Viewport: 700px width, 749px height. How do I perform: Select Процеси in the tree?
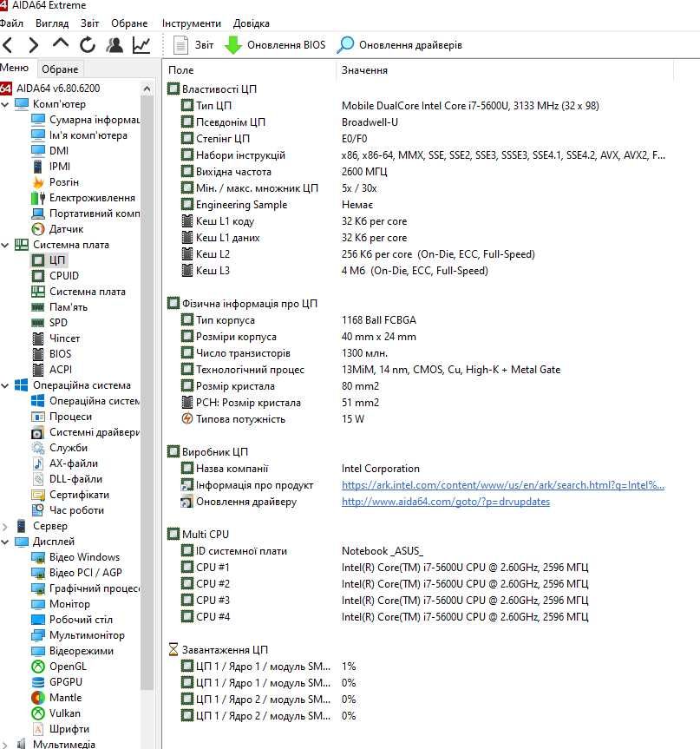click(x=62, y=417)
